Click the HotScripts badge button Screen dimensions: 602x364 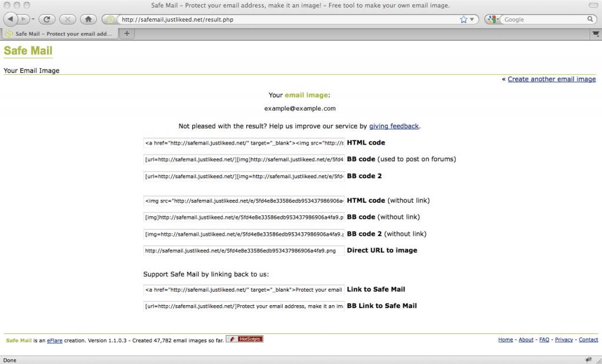(x=245, y=339)
